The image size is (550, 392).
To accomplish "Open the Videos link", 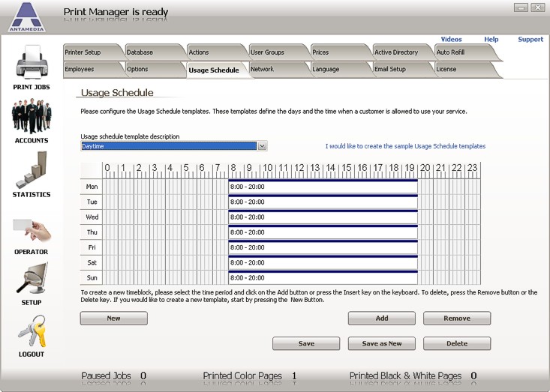I will coord(451,39).
